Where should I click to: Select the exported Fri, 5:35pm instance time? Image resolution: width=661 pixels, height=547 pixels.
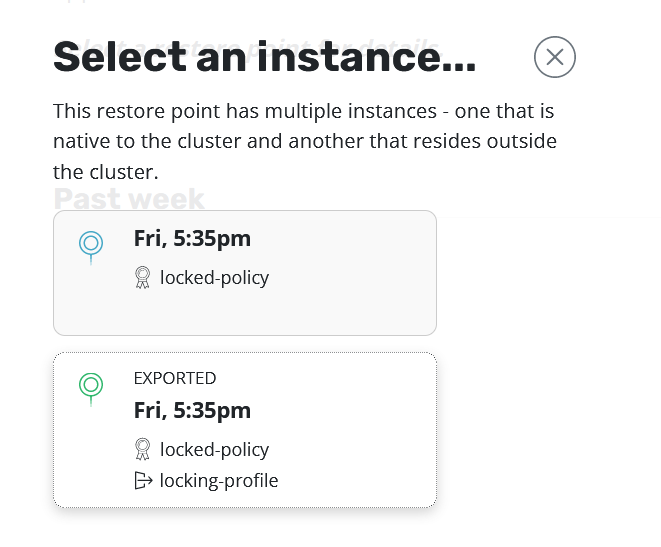(192, 411)
